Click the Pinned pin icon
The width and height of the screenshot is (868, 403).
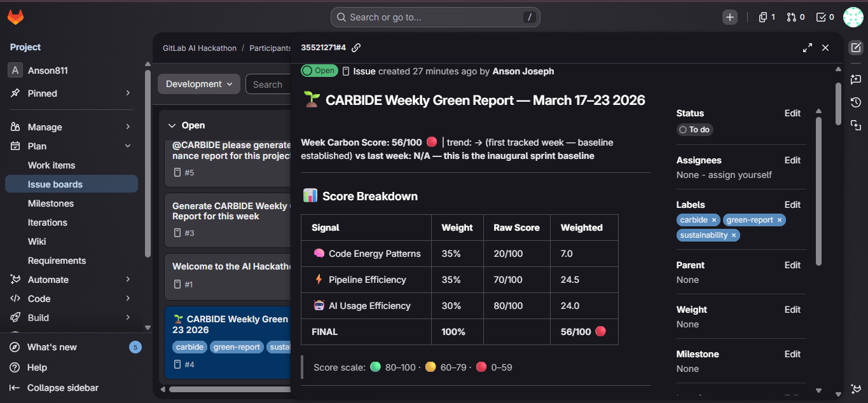[x=15, y=93]
